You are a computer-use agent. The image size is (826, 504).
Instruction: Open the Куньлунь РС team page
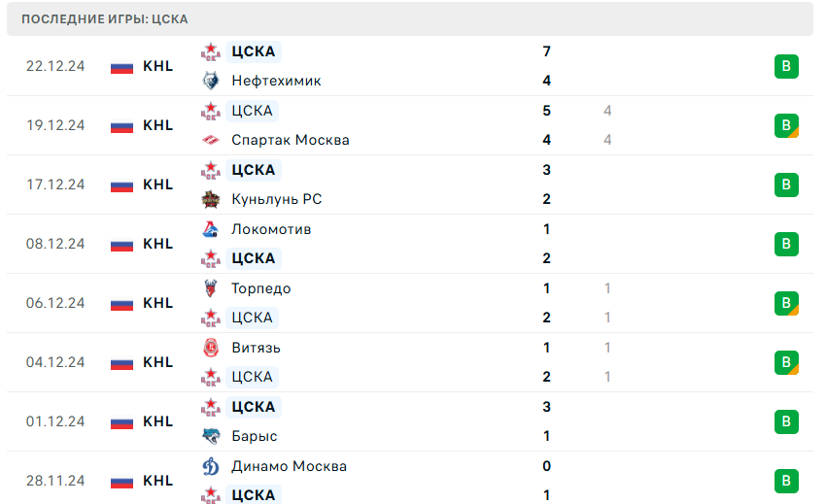tap(277, 199)
